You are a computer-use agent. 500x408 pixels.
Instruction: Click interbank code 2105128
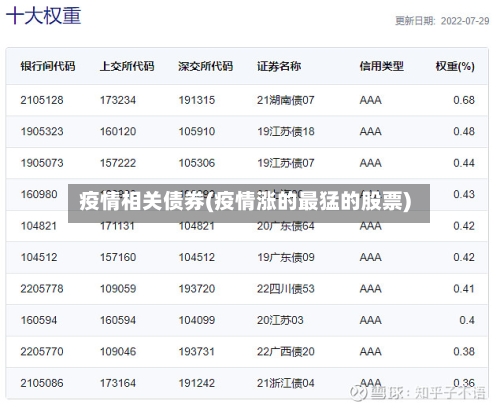[x=42, y=100]
